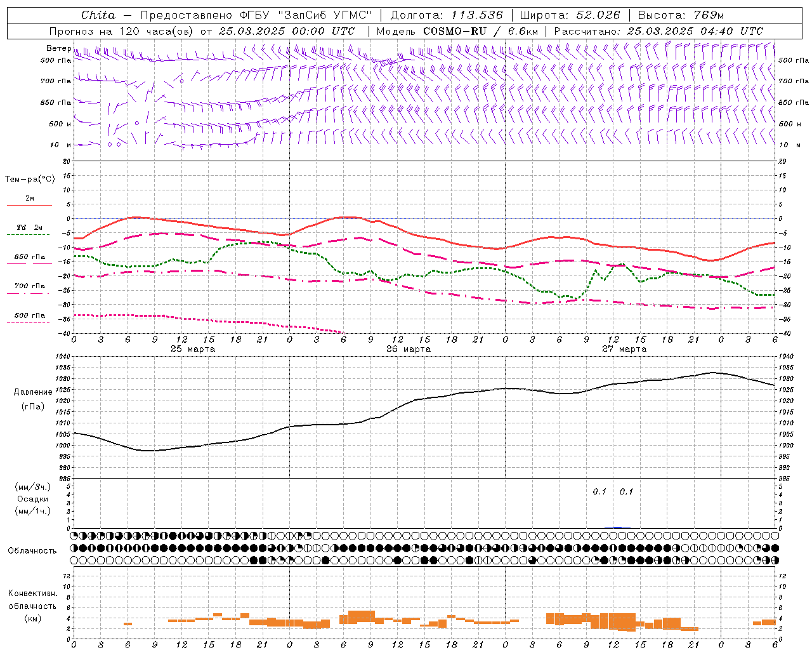The image size is (812, 650).
Task: Select the "(гПа)" pressure unit label
Action: (32, 407)
